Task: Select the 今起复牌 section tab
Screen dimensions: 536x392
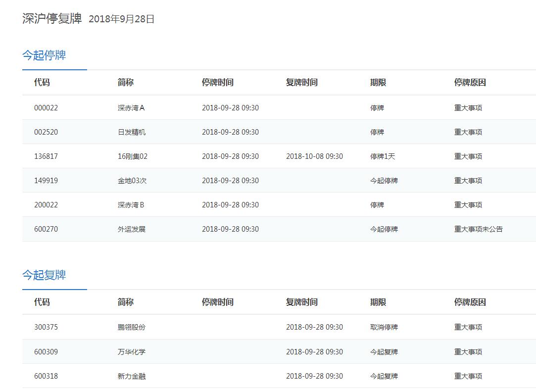Action: pyautogui.click(x=44, y=275)
